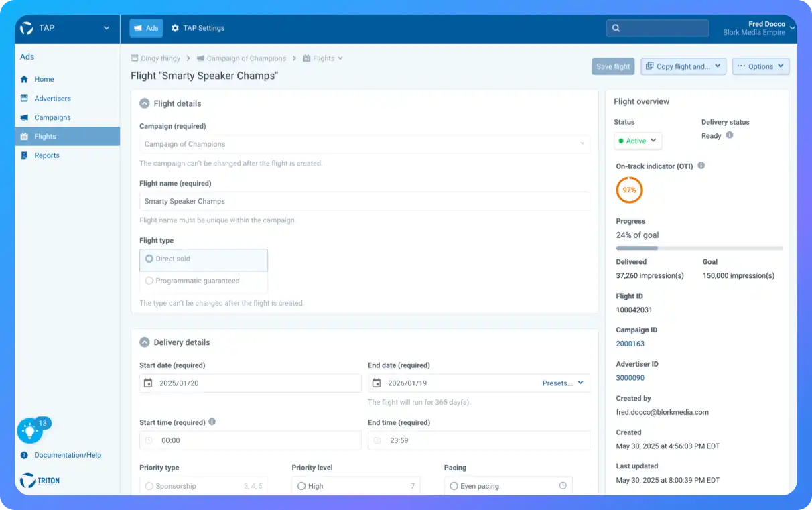
Task: Click the Save flight button
Action: tap(613, 66)
